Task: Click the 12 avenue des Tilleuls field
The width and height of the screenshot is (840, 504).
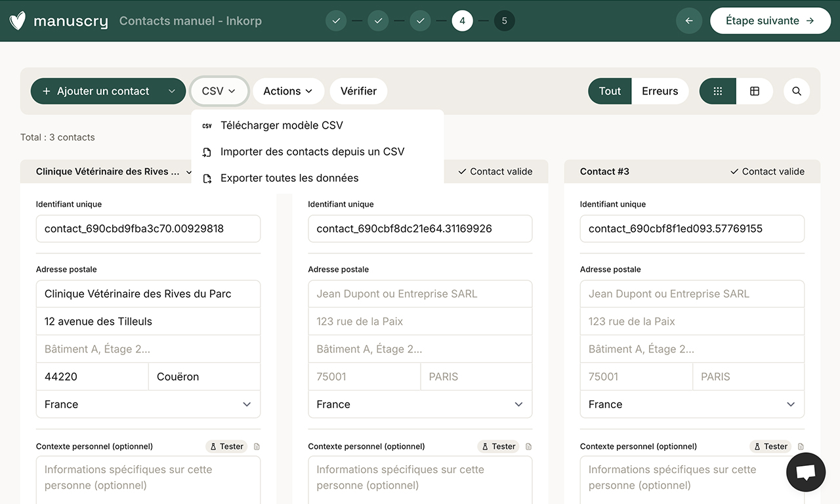Action: tap(148, 322)
